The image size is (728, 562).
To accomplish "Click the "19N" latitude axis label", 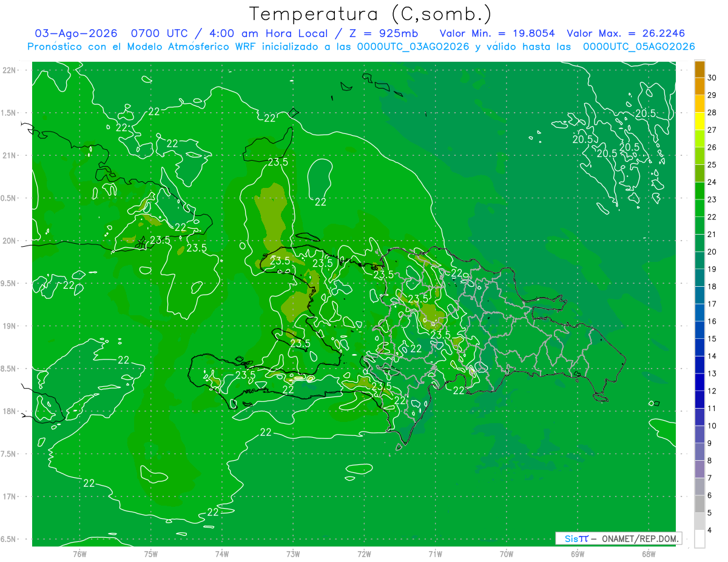I will [x=9, y=326].
